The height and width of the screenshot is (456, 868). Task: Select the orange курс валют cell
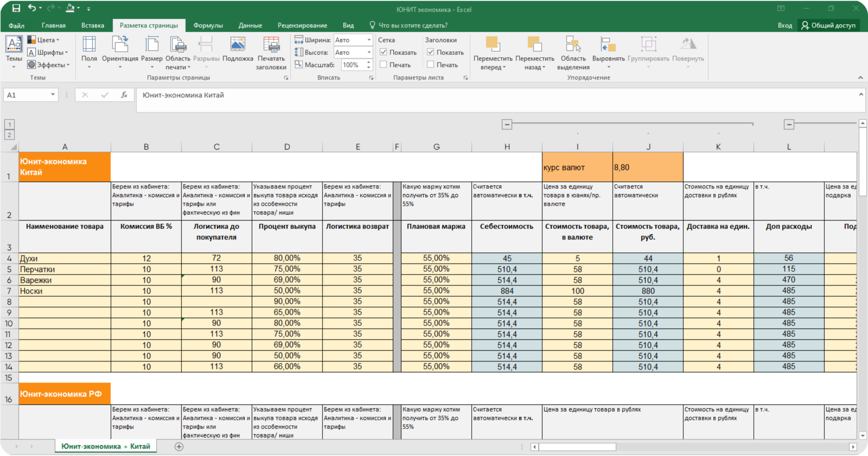[577, 167]
